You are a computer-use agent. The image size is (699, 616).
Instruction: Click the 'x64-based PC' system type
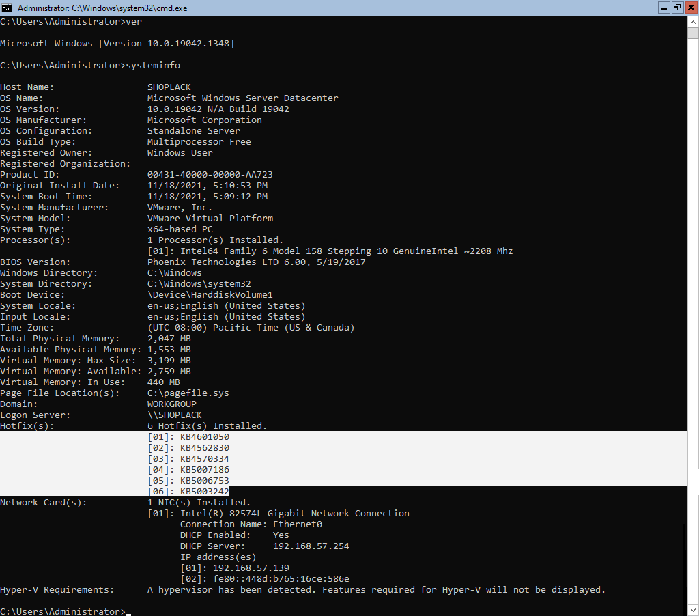(180, 229)
